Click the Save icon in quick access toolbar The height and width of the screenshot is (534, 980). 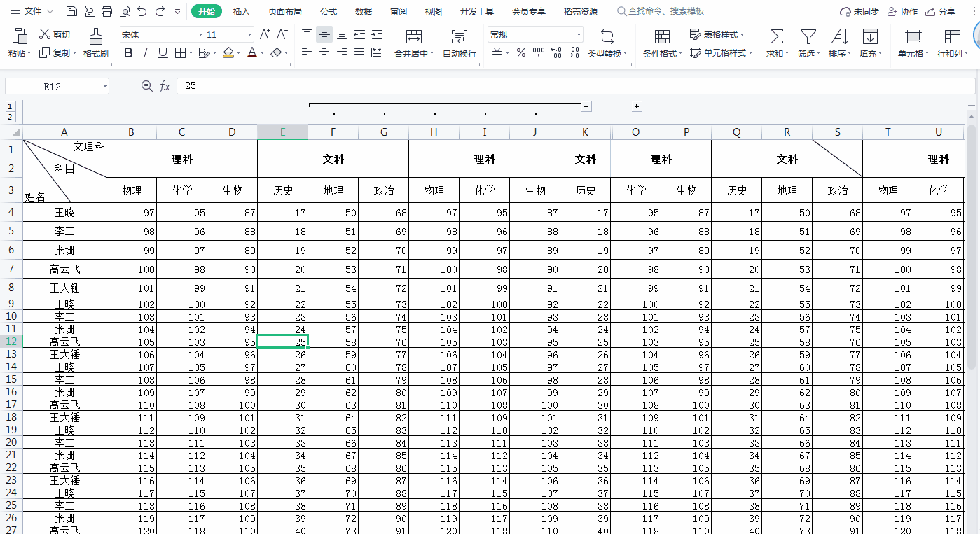click(x=71, y=11)
